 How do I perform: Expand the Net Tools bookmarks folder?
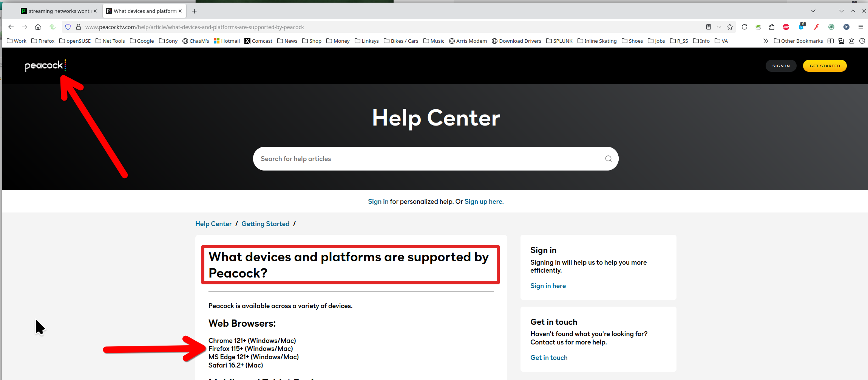(110, 41)
